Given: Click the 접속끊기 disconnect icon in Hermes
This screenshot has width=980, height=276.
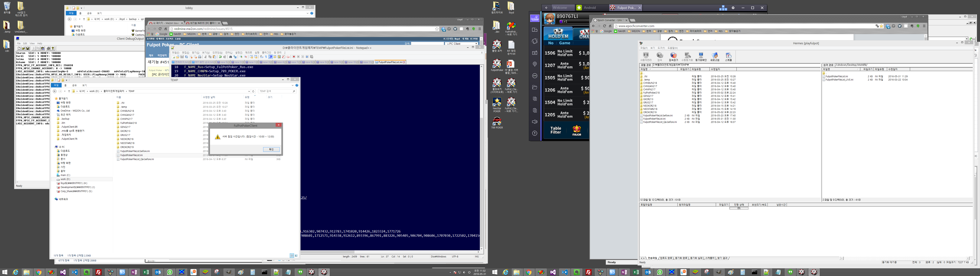Looking at the screenshot, I should [x=673, y=57].
